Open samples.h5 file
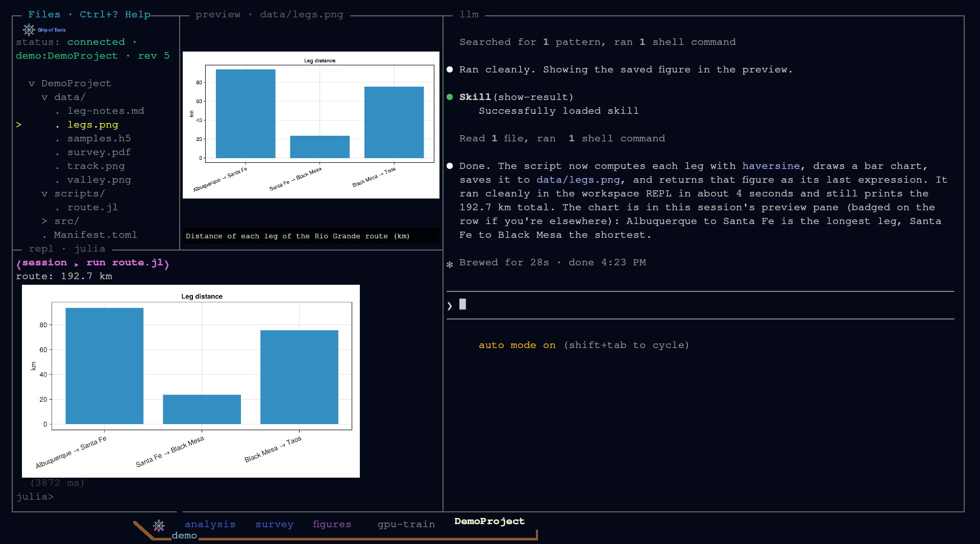 click(x=99, y=138)
